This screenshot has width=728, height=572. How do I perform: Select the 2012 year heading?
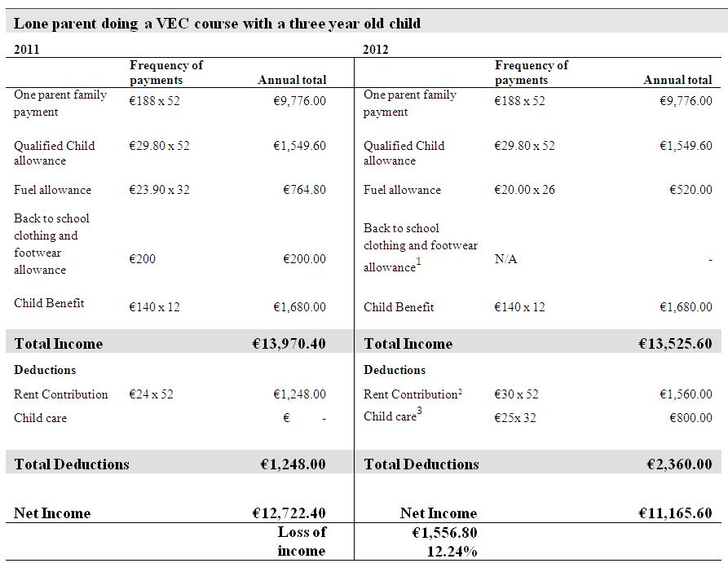click(x=376, y=49)
